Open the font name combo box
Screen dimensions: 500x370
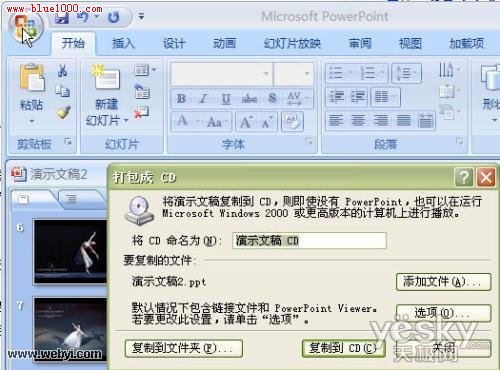(x=222, y=73)
